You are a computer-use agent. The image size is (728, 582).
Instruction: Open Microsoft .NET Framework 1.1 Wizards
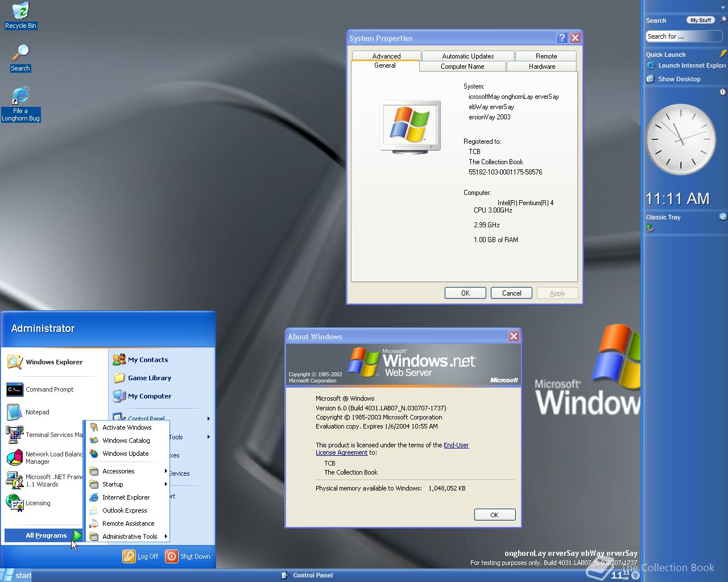44,480
